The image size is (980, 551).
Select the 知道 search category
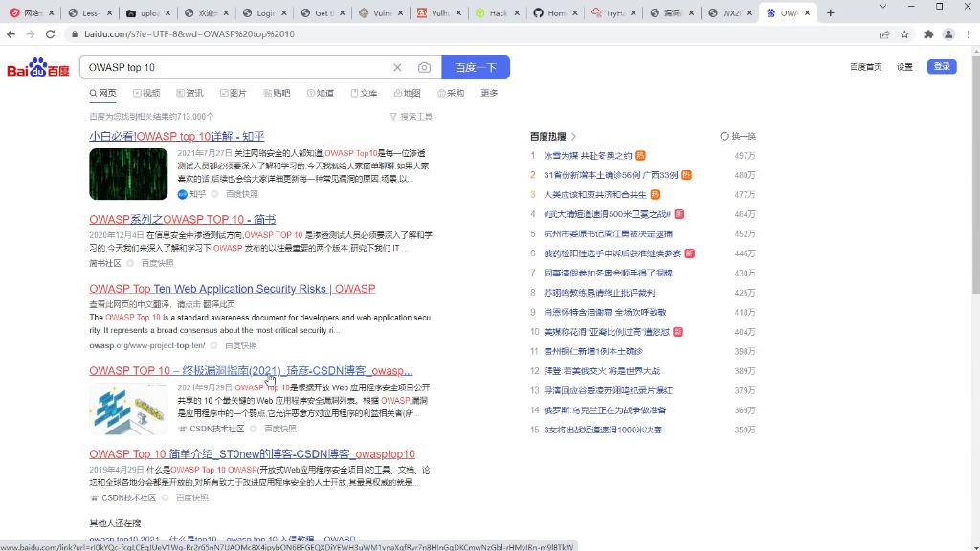coord(320,93)
